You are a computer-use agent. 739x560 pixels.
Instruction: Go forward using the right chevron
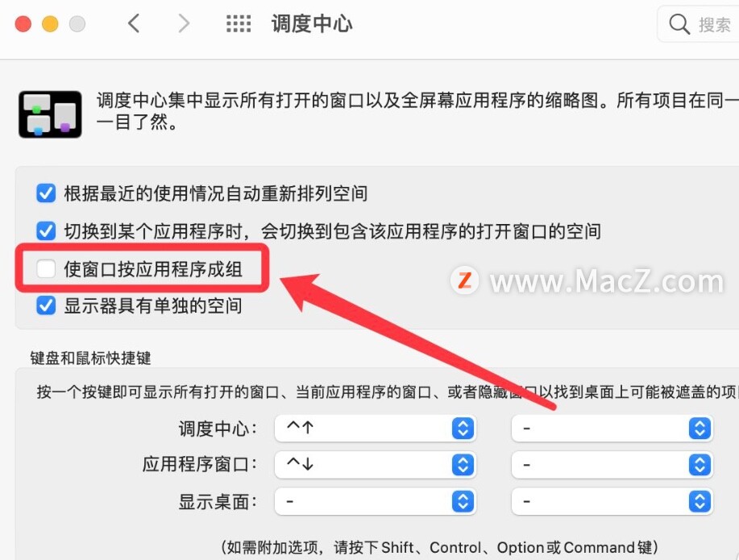pyautogui.click(x=184, y=23)
